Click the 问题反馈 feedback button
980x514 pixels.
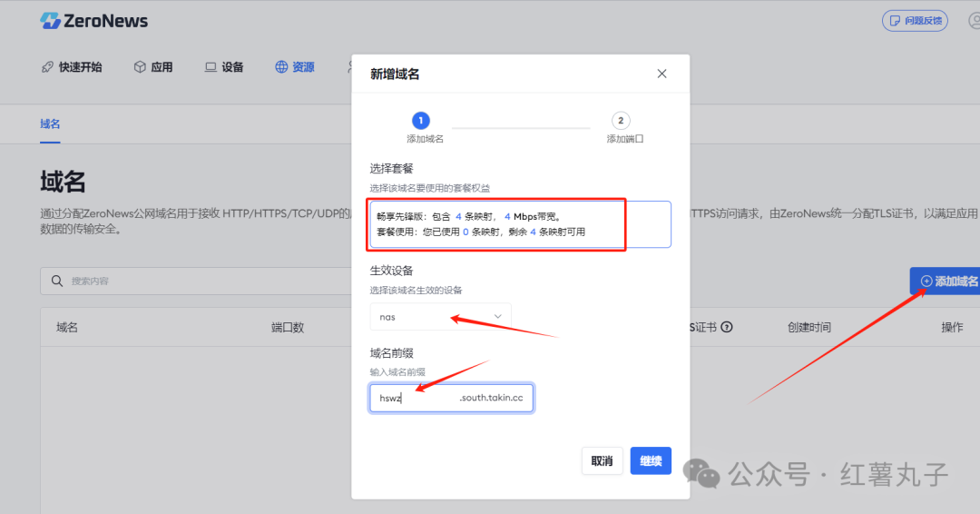915,21
